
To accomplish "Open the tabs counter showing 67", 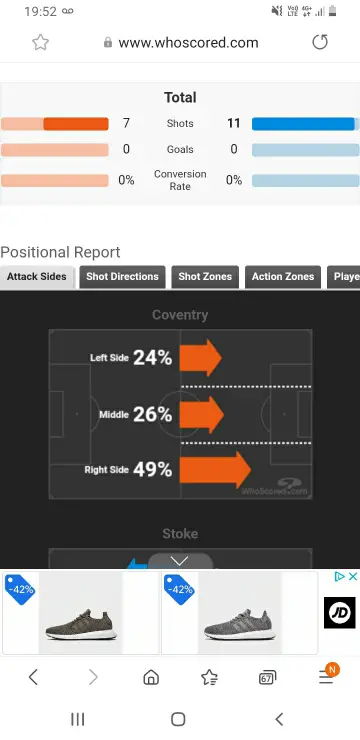I will click(268, 678).
